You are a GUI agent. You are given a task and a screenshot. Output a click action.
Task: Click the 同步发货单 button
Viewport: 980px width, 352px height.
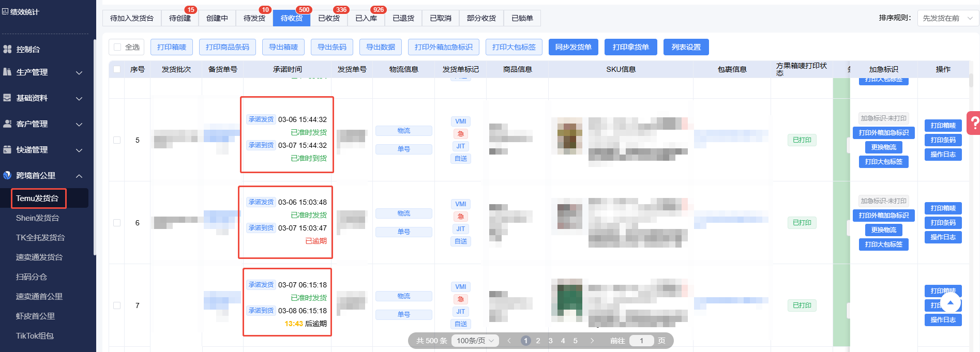(x=574, y=47)
